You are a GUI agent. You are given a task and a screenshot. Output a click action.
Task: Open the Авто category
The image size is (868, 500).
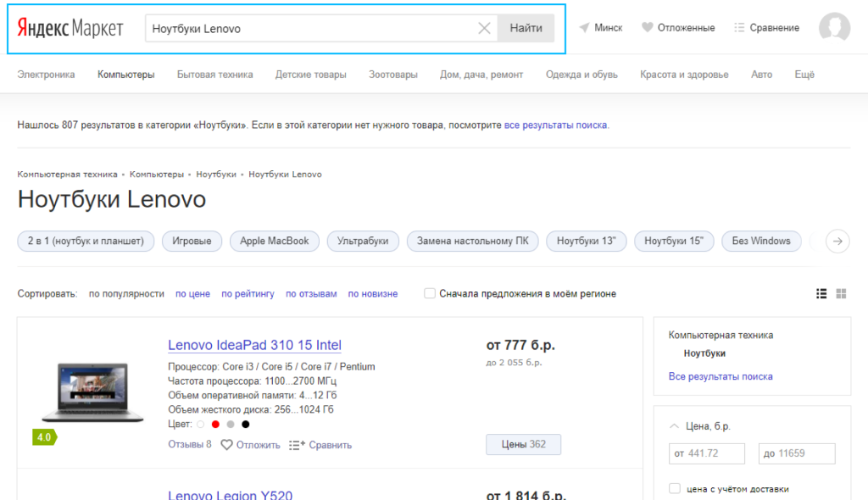click(762, 75)
